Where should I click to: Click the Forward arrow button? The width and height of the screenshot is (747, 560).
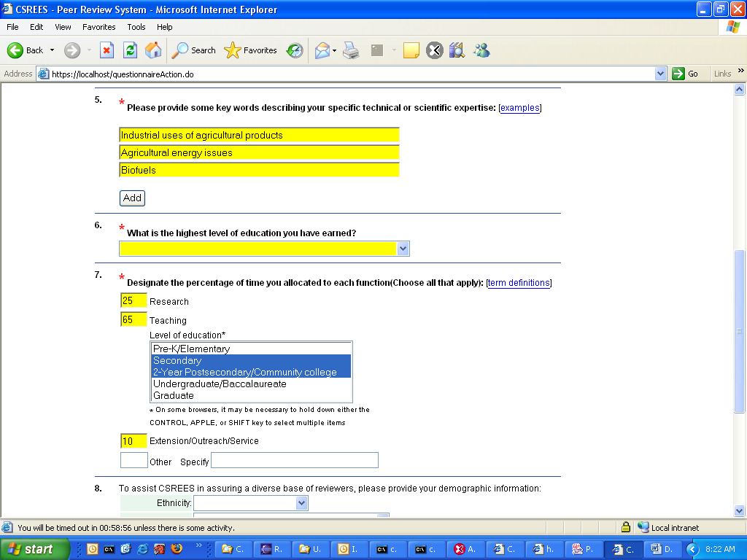72,50
